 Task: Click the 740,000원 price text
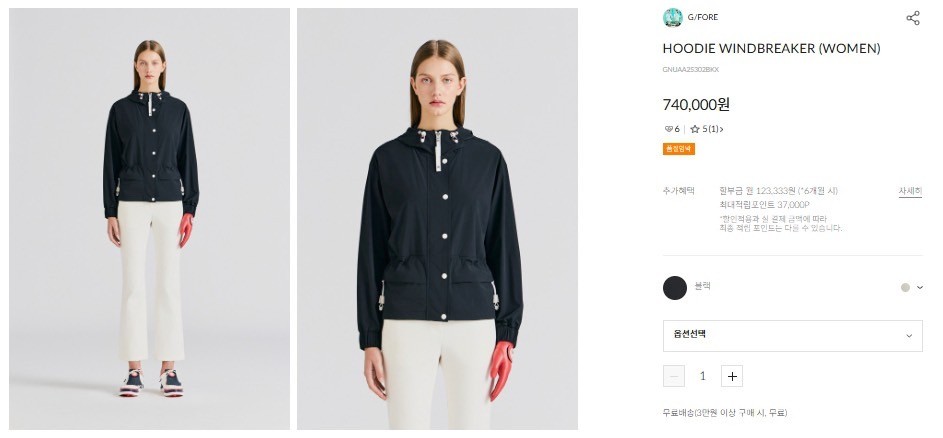[x=696, y=105]
